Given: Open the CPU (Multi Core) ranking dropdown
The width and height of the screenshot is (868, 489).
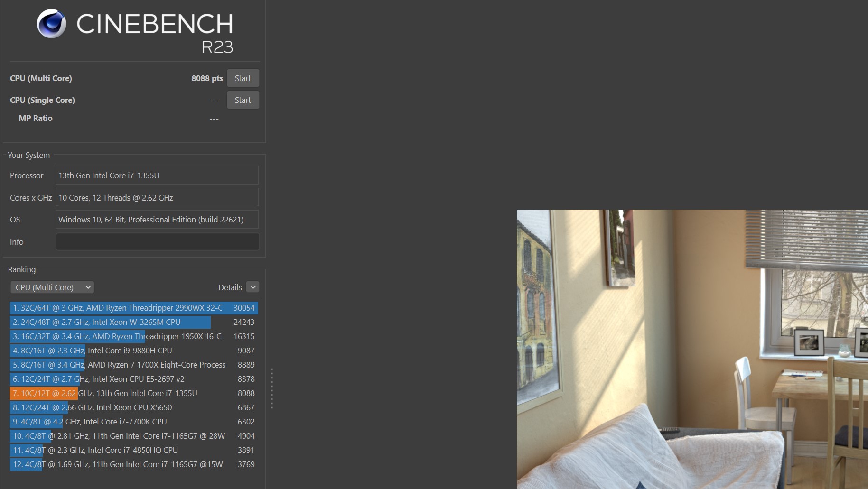Looking at the screenshot, I should [x=52, y=287].
